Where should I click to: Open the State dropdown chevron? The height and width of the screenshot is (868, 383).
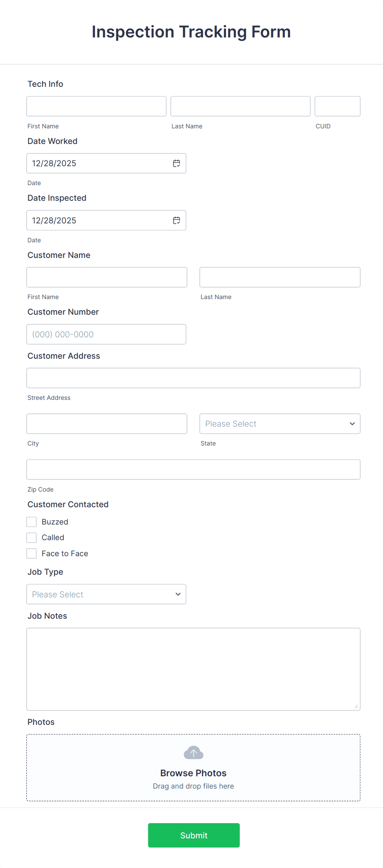coord(352,423)
